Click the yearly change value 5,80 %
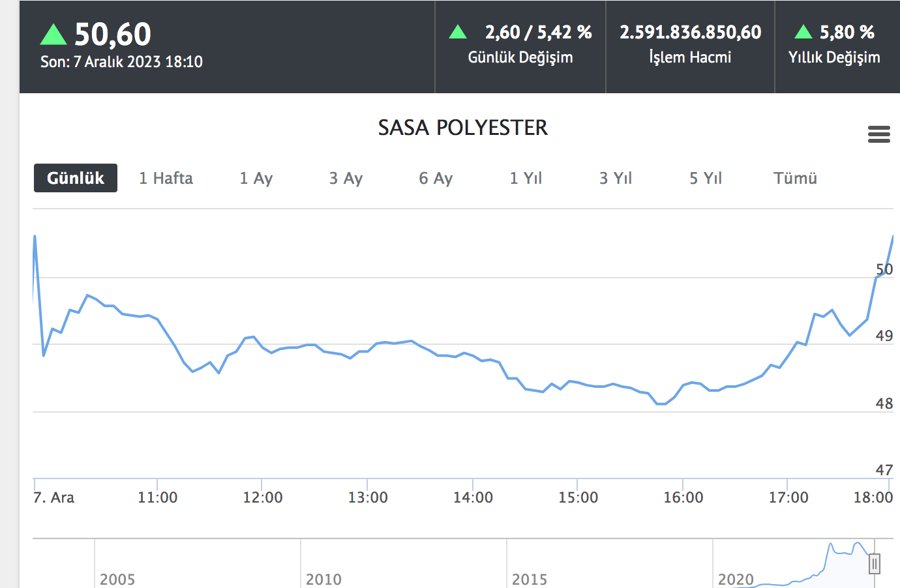Viewport: 900px width, 588px height. (847, 32)
